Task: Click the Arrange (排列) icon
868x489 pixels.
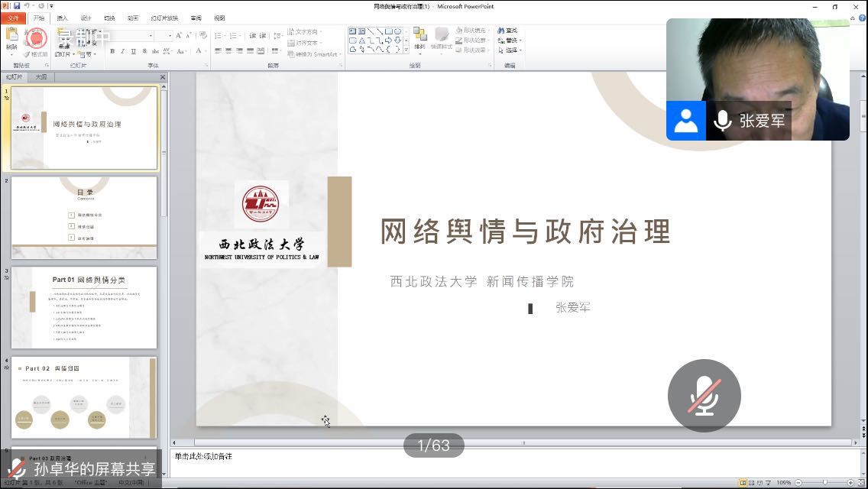Action: (419, 38)
